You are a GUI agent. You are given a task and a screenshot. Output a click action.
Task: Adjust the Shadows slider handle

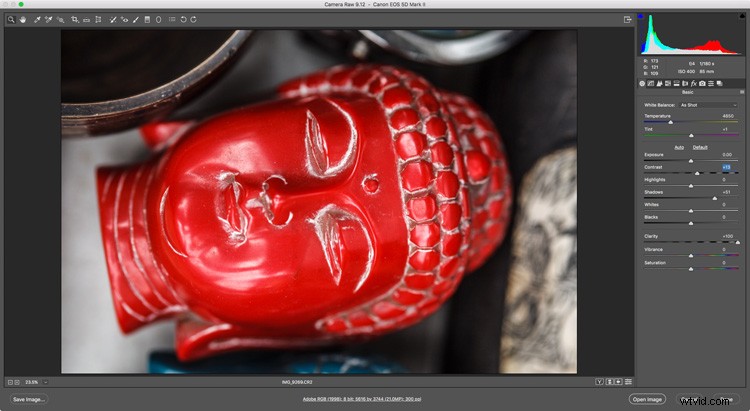coord(715,198)
